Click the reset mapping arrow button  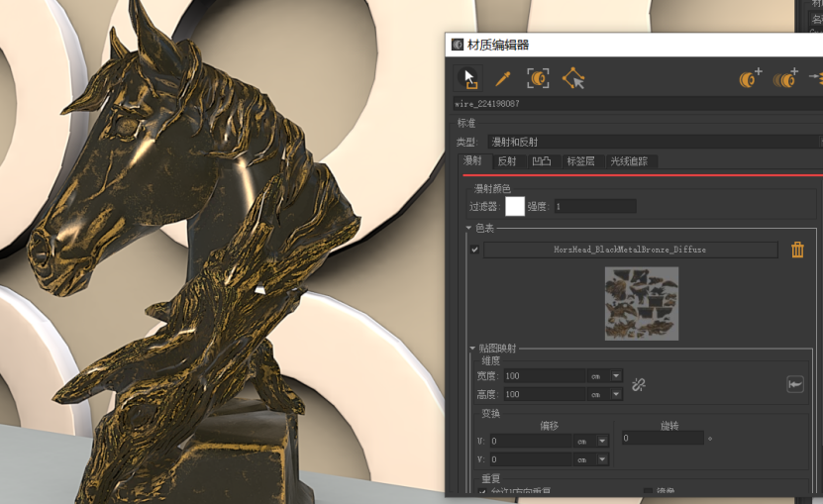[x=794, y=384]
